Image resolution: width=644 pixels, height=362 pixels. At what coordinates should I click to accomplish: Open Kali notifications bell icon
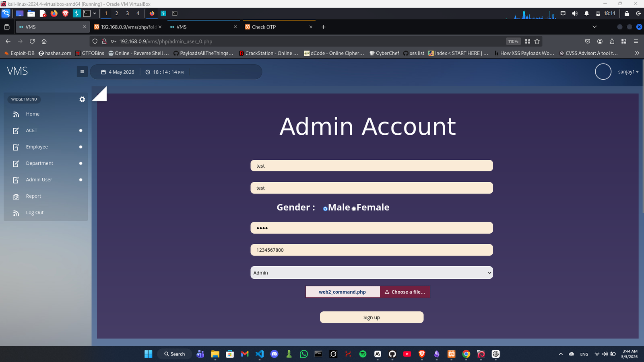586,13
